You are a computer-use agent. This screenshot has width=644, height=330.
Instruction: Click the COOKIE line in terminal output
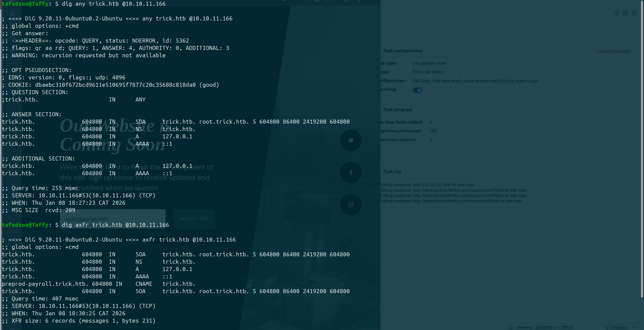click(x=110, y=85)
